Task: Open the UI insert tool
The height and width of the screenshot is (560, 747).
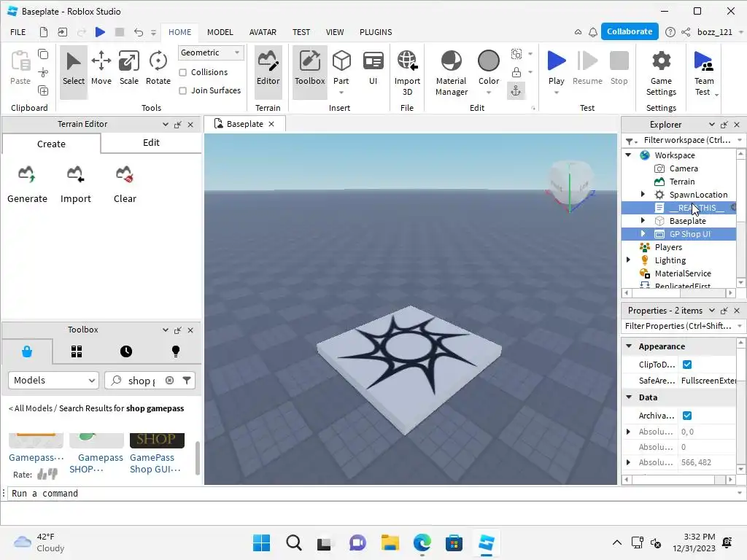Action: coord(373,68)
